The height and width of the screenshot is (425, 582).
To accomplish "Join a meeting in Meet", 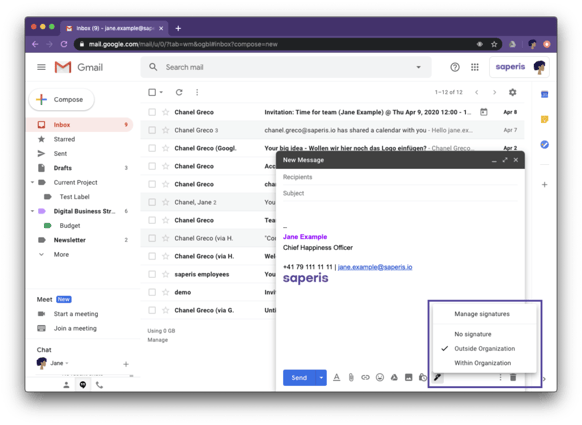I will (x=75, y=328).
